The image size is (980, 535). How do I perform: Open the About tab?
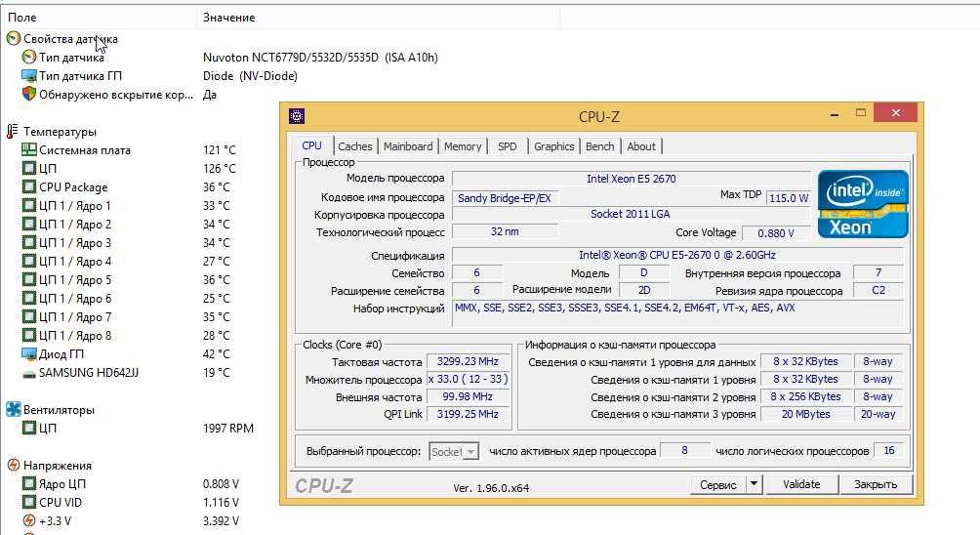[641, 146]
